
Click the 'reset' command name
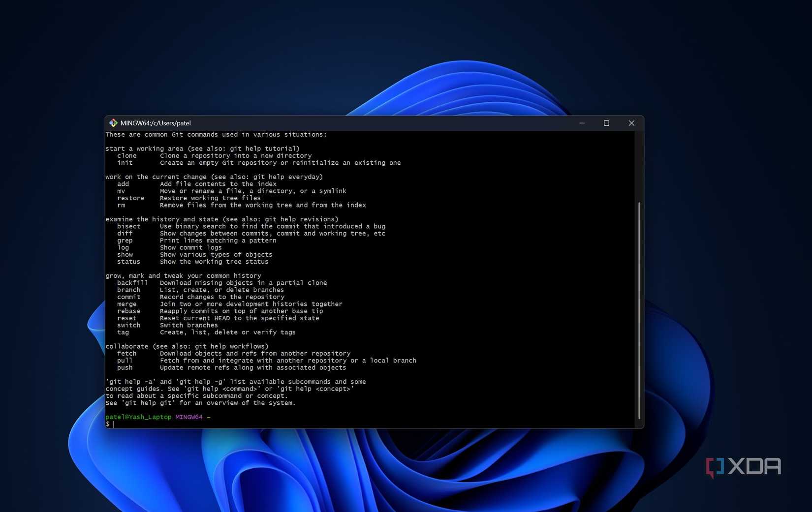click(127, 318)
